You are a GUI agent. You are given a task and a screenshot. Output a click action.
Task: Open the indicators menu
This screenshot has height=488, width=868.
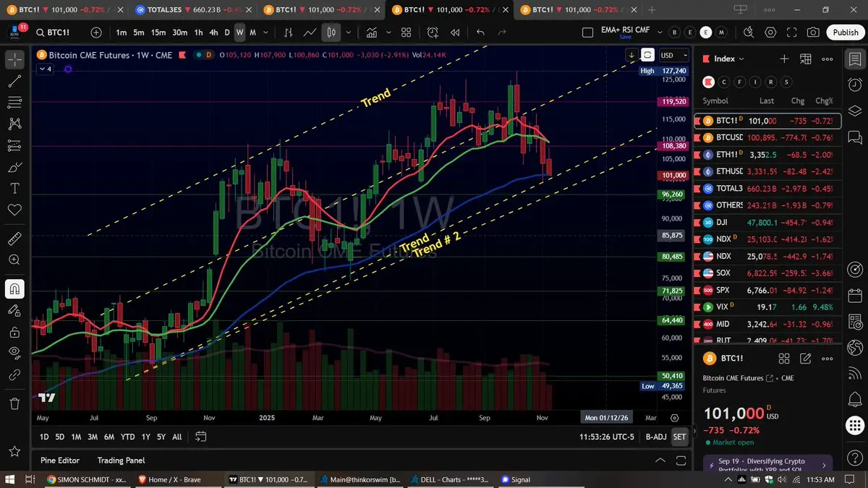pyautogui.click(x=371, y=33)
